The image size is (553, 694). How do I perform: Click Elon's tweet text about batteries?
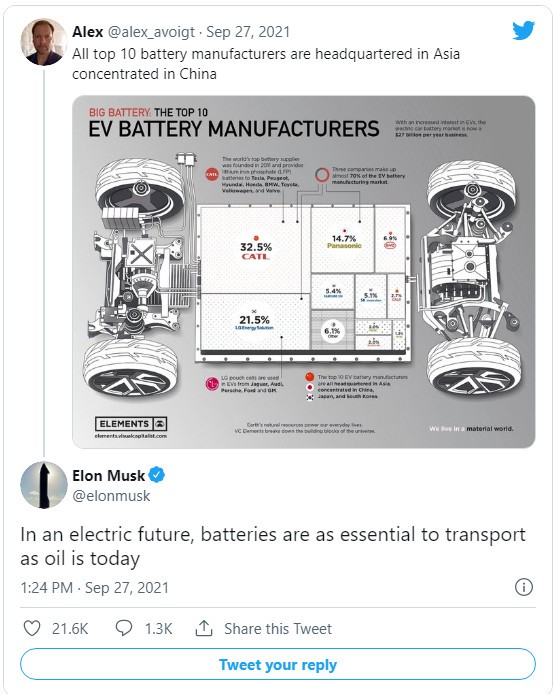(x=273, y=546)
